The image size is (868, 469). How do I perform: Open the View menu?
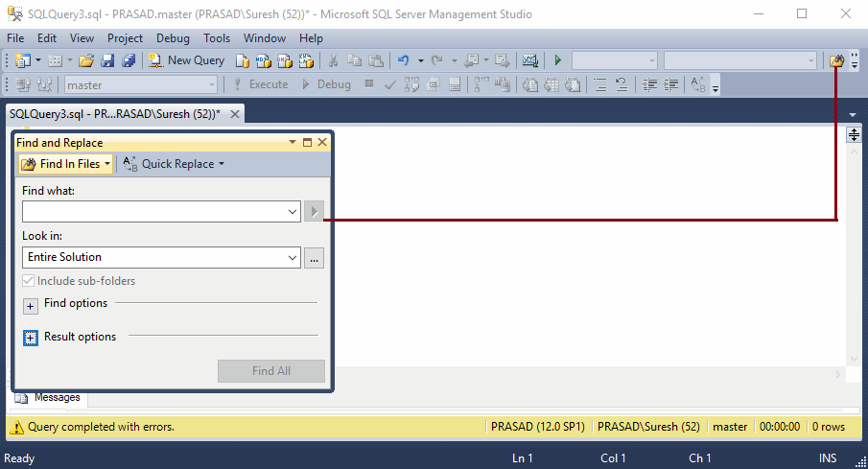(82, 38)
